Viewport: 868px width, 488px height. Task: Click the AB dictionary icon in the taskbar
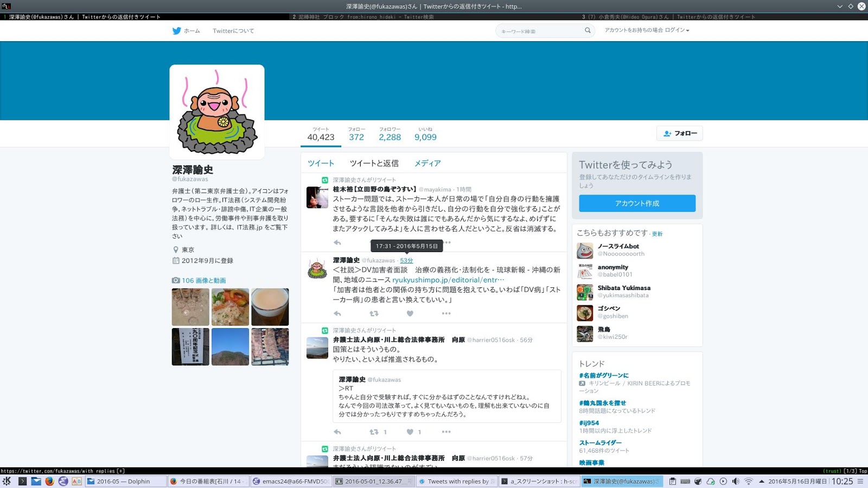(76, 481)
